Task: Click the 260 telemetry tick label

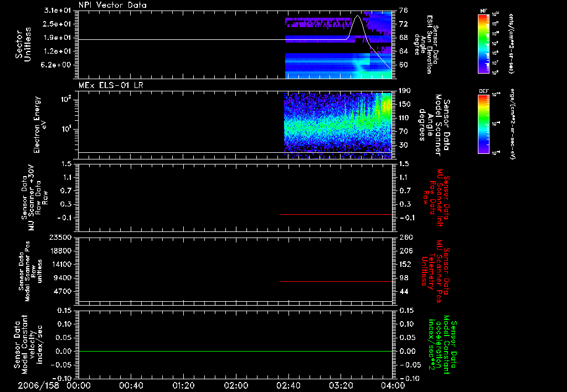Action: (x=405, y=238)
